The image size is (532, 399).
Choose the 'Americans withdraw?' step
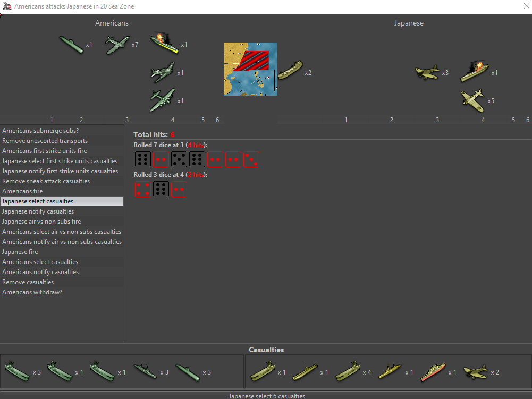62,292
